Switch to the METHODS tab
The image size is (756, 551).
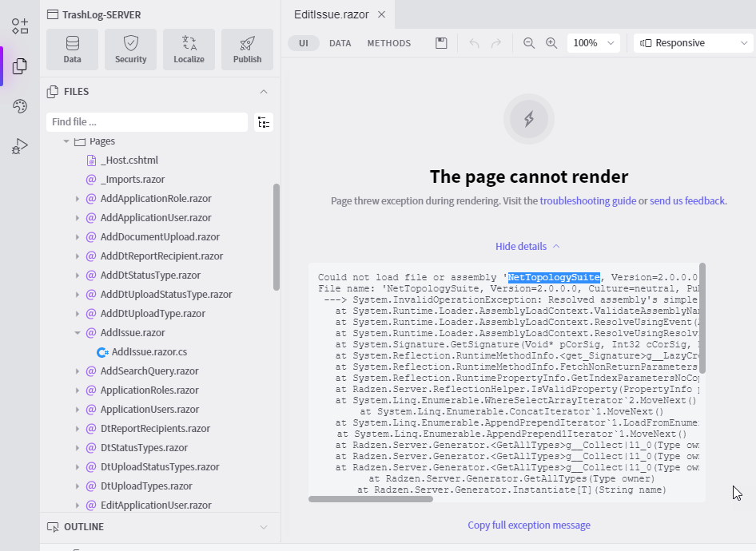(389, 43)
